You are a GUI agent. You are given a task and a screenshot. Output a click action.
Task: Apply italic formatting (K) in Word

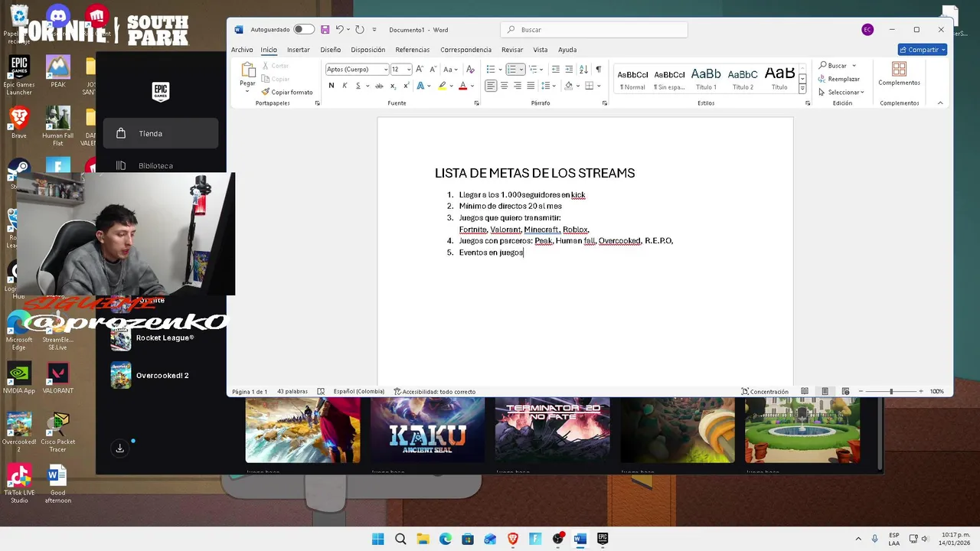tap(345, 86)
